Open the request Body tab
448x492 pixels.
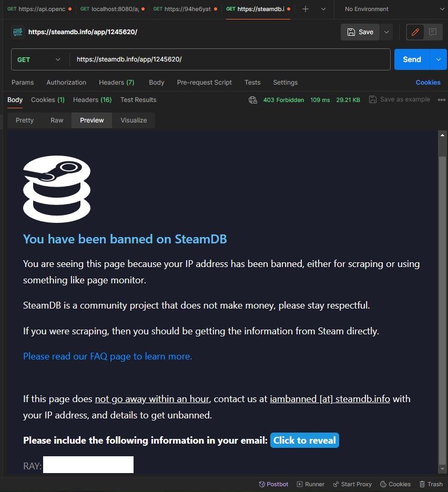(x=157, y=83)
